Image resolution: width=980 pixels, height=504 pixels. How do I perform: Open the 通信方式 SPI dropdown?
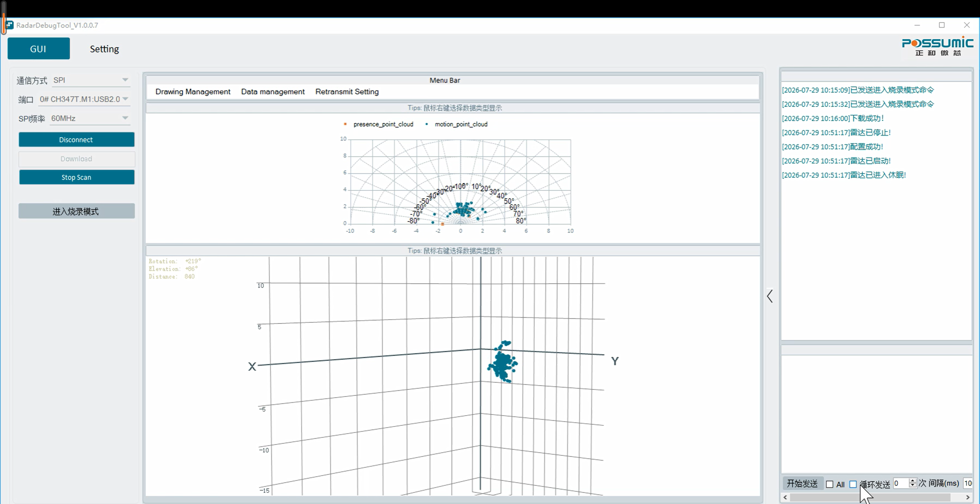pyautogui.click(x=91, y=80)
